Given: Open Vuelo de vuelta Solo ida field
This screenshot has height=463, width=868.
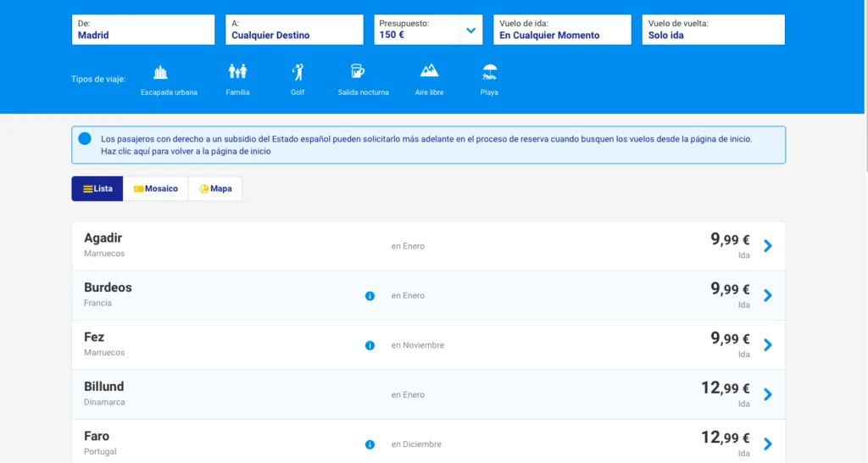Looking at the screenshot, I should pyautogui.click(x=714, y=30).
